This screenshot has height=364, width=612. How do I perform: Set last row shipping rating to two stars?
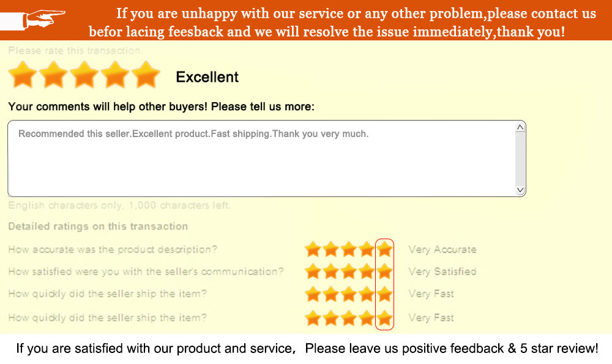pos(331,318)
